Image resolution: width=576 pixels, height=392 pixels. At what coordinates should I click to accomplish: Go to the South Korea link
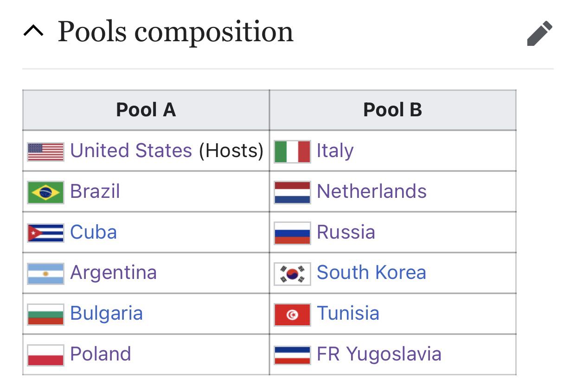point(371,272)
